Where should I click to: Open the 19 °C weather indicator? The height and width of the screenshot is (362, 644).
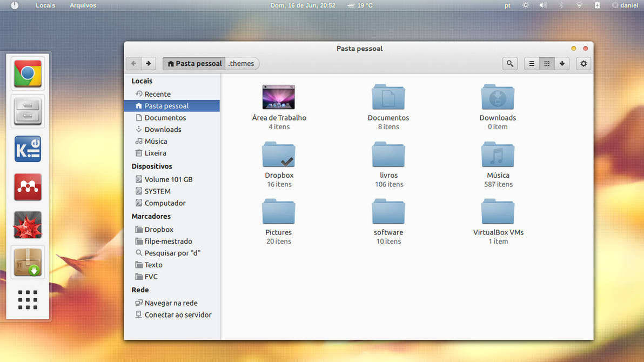tap(360, 5)
